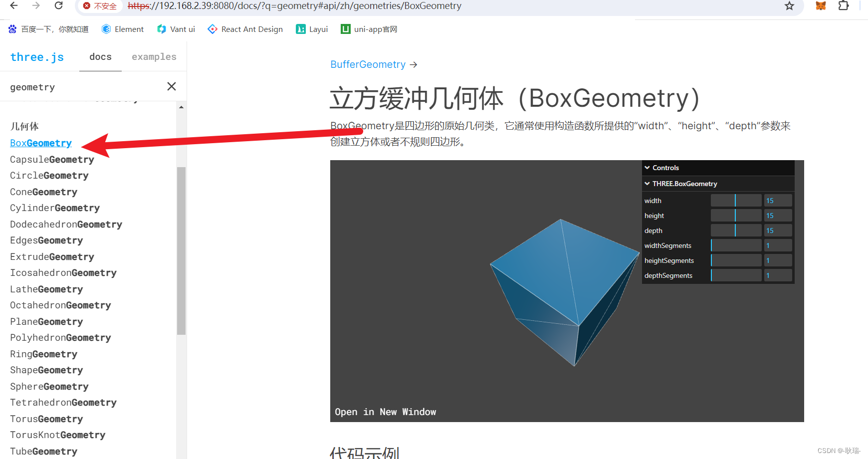
Task: Open TorusGeometry docs page
Action: pyautogui.click(x=46, y=419)
